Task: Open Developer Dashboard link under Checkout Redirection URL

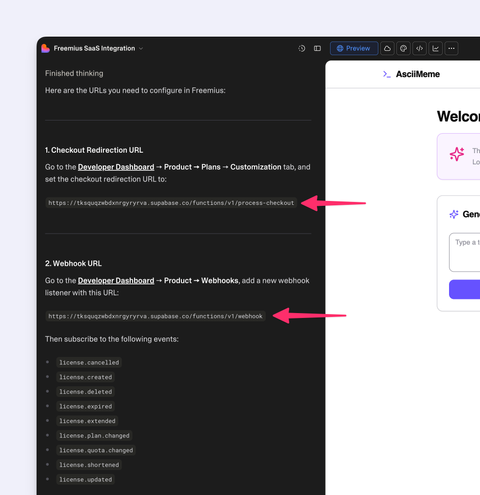Action: pyautogui.click(x=116, y=167)
